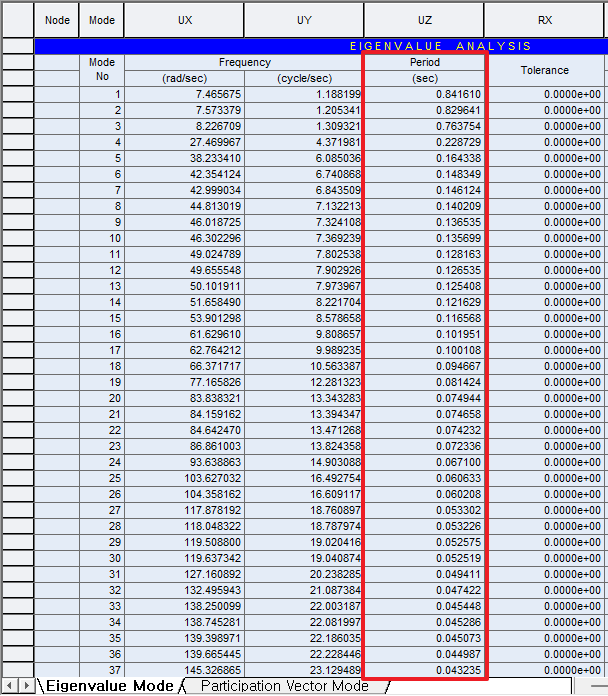Click the rad/sec frequency cell 27.469967
The width and height of the screenshot is (608, 696).
point(184,142)
